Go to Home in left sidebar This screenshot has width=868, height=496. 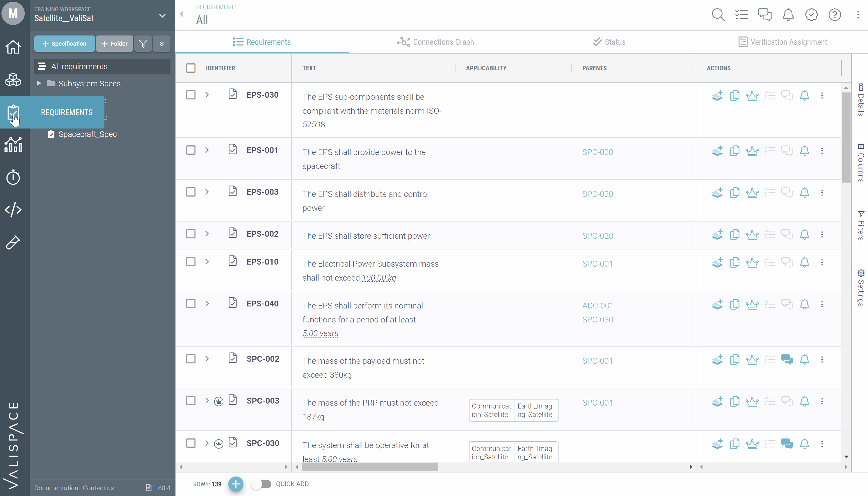tap(13, 47)
